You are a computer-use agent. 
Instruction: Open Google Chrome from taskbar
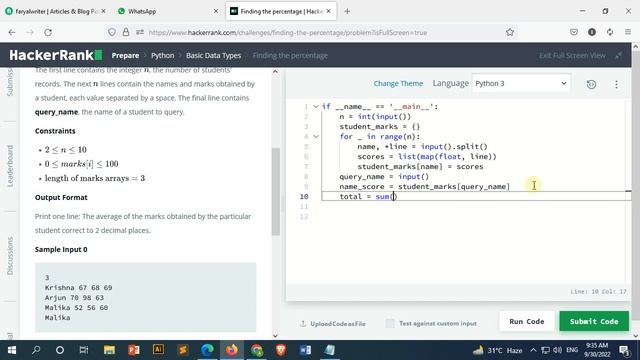(x=257, y=350)
